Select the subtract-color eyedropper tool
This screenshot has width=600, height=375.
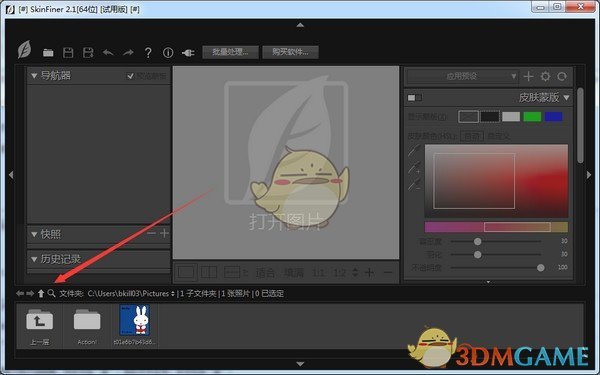414,185
